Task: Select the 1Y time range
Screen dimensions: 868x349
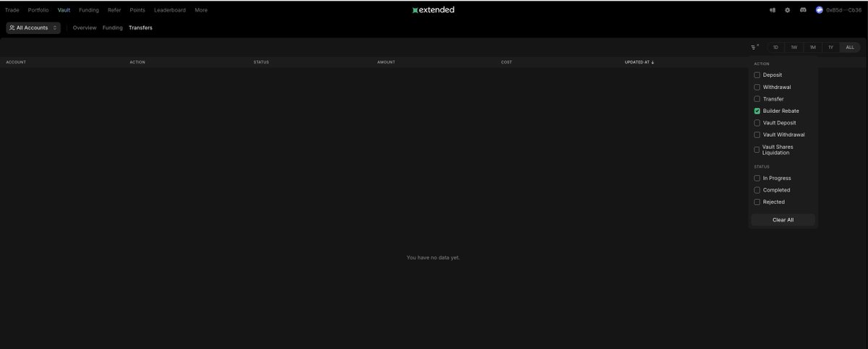Action: (x=830, y=47)
